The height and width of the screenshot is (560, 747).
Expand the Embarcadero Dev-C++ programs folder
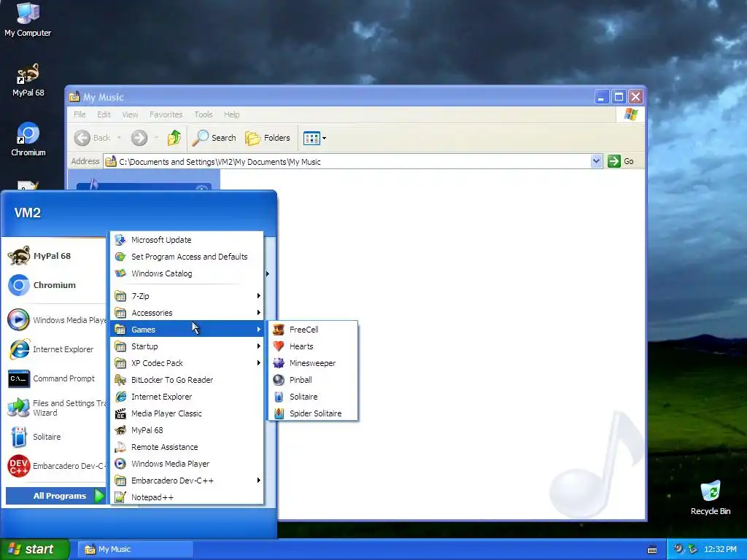(x=187, y=481)
